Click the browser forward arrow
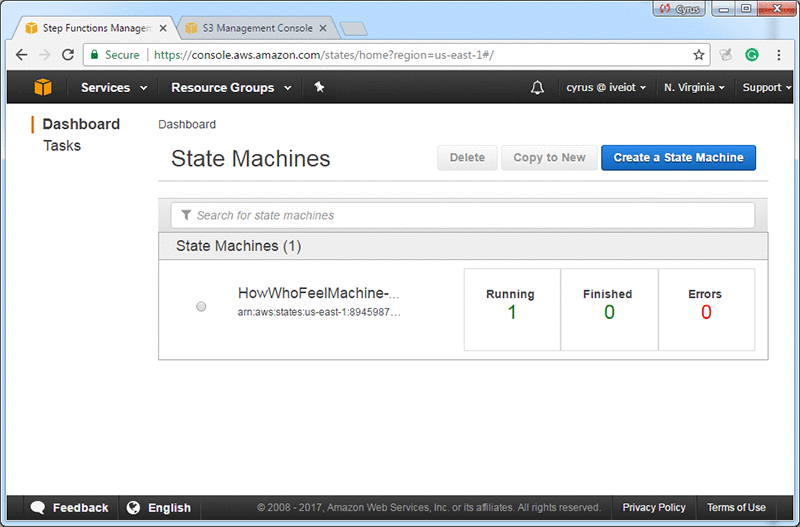The height and width of the screenshot is (527, 800). [45, 55]
